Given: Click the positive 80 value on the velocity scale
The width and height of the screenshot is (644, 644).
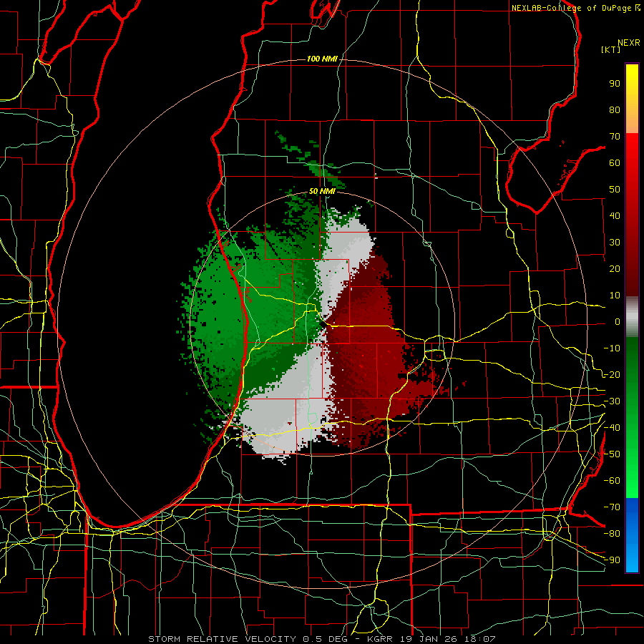Looking at the screenshot, I should 615,109.
